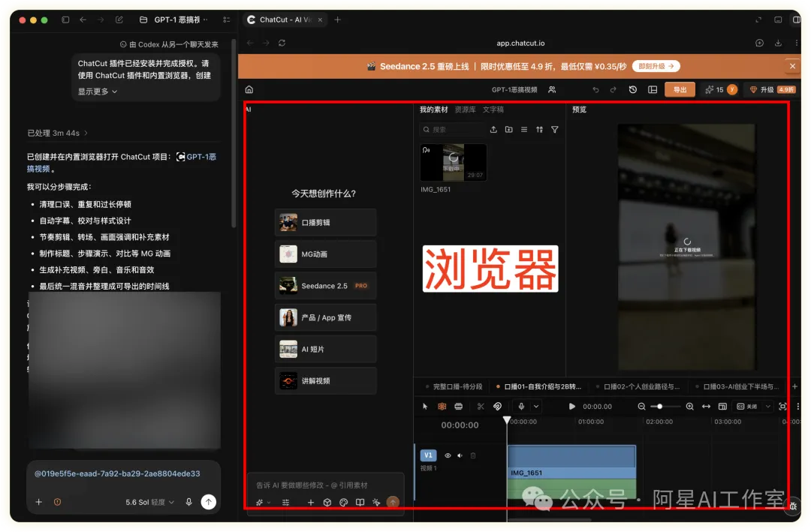Toggle V1 track visibility eye
This screenshot has width=811, height=532.
click(448, 455)
